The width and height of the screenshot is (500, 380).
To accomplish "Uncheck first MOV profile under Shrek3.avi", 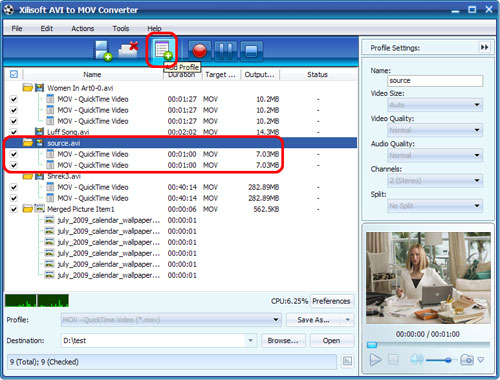I will pyautogui.click(x=14, y=187).
